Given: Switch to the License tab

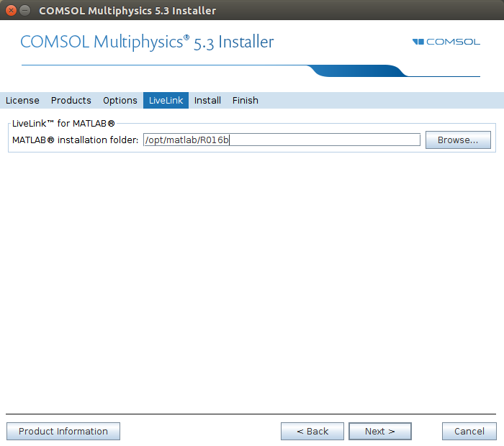Looking at the screenshot, I should click(x=22, y=101).
